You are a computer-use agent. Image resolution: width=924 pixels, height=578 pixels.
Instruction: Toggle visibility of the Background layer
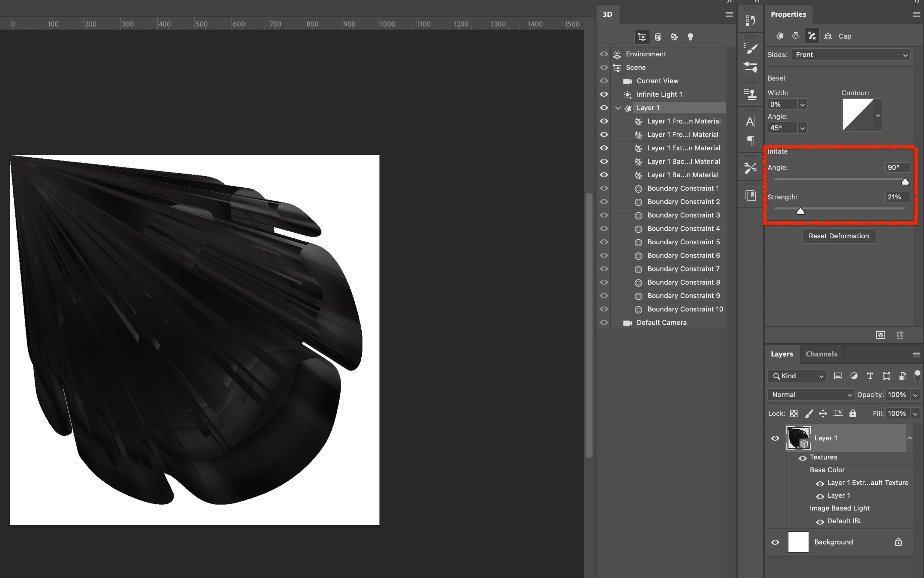pyautogui.click(x=775, y=542)
